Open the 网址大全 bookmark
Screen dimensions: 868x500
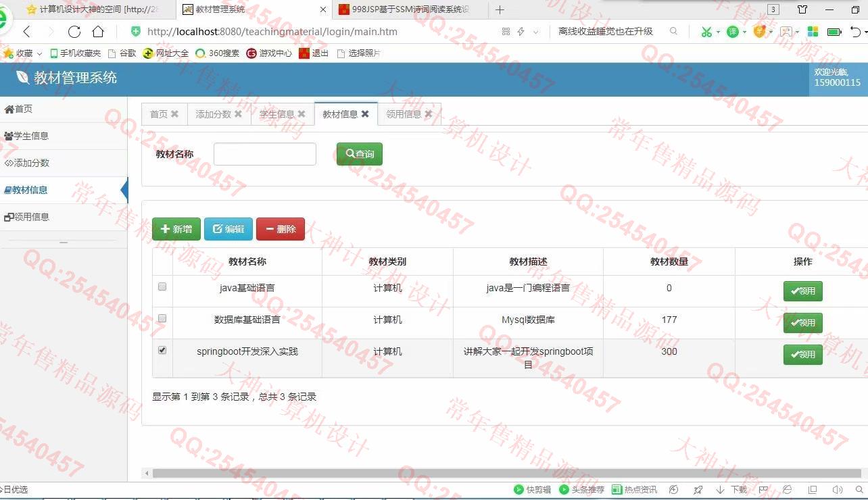(x=166, y=53)
